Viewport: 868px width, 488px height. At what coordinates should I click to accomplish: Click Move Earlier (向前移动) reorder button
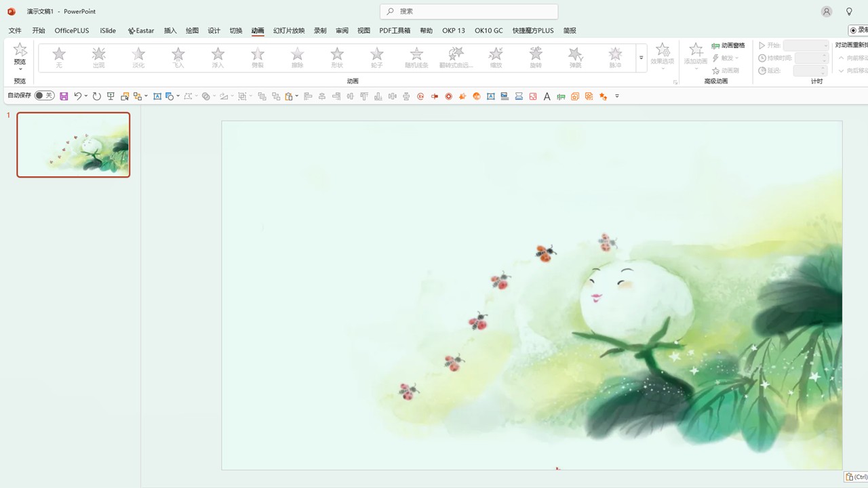(853, 58)
